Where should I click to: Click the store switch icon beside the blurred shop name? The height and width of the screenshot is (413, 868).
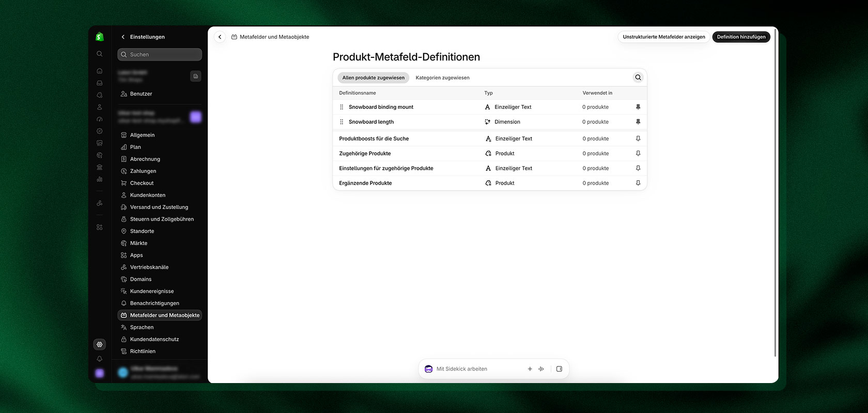pos(196,76)
